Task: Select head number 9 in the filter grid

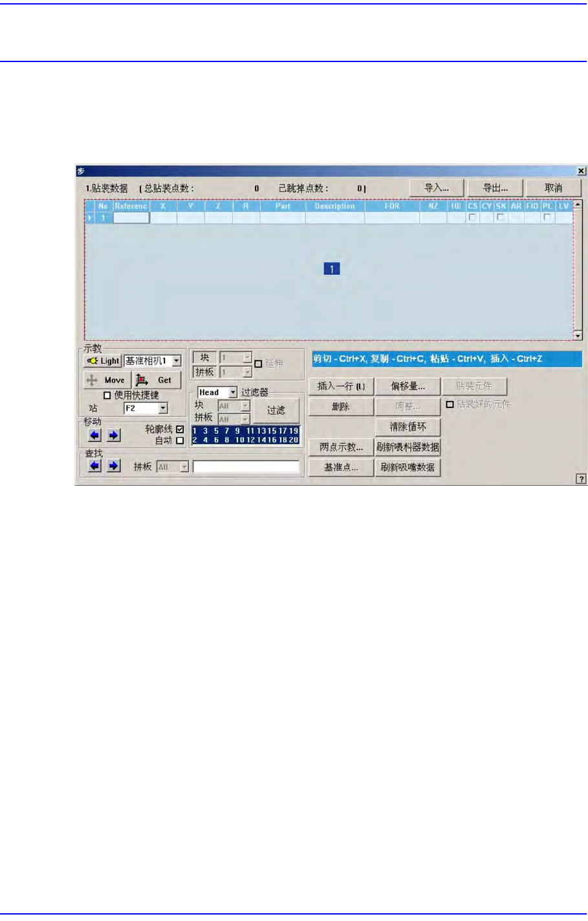Action: point(237,431)
